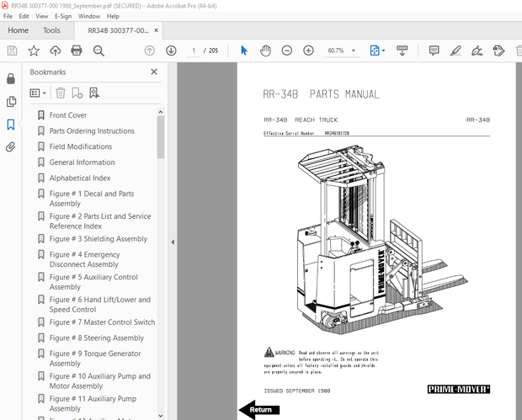This screenshot has height=420, width=522.
Task: Open Field Modifications bookmark
Action: (81, 146)
